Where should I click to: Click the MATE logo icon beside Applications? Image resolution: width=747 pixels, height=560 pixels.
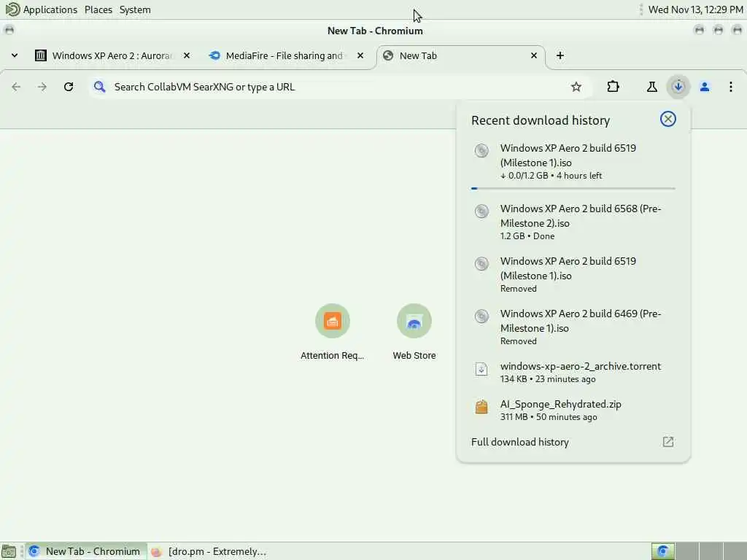(12, 9)
